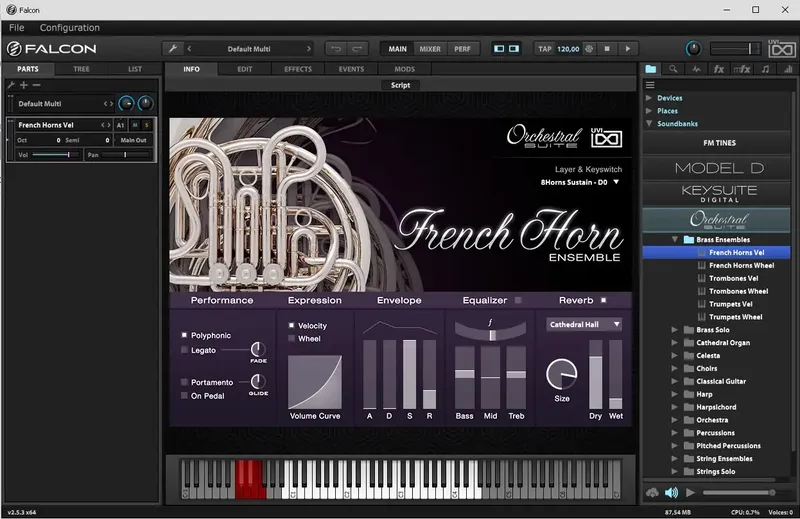Click the wrench icon beside the Default Multi preset
Image resolution: width=800 pixels, height=519 pixels.
(173, 49)
